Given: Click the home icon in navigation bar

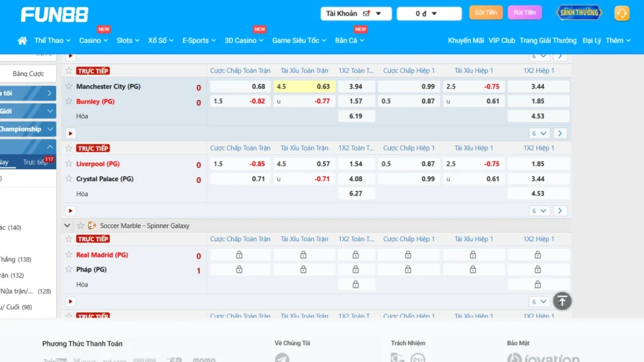Looking at the screenshot, I should [22, 41].
